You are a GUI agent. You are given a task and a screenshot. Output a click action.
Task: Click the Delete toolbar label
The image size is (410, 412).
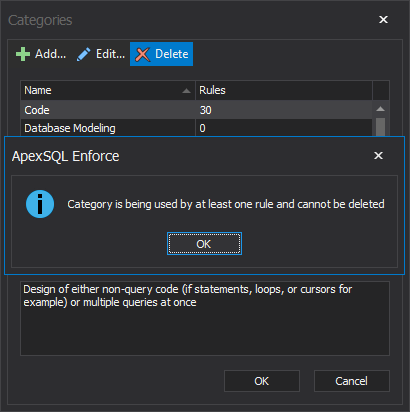172,54
